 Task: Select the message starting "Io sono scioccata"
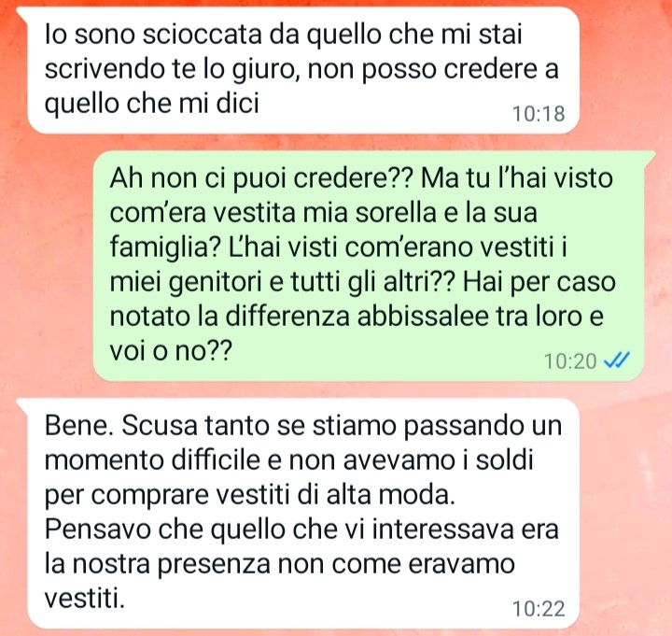[302, 70]
